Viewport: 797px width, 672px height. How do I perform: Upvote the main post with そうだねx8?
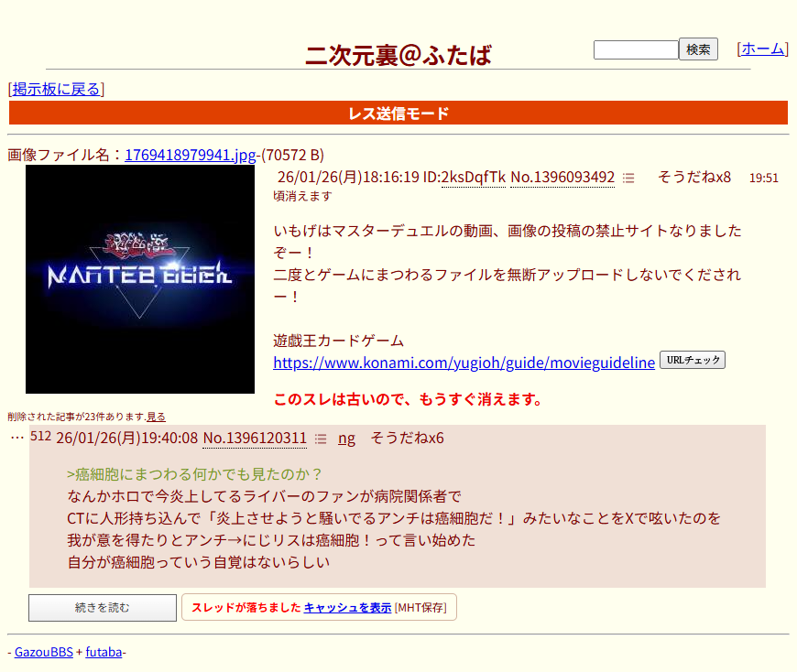coord(693,177)
